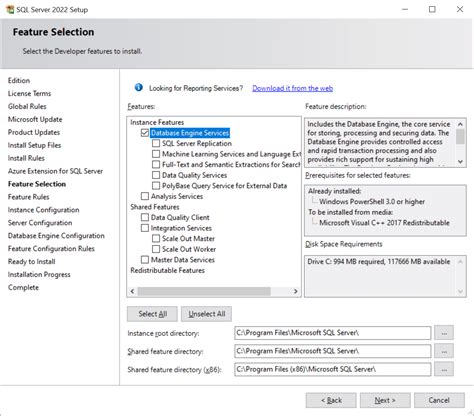Tick the Scale Out Master checkbox
The image size is (474, 416).
pos(156,239)
